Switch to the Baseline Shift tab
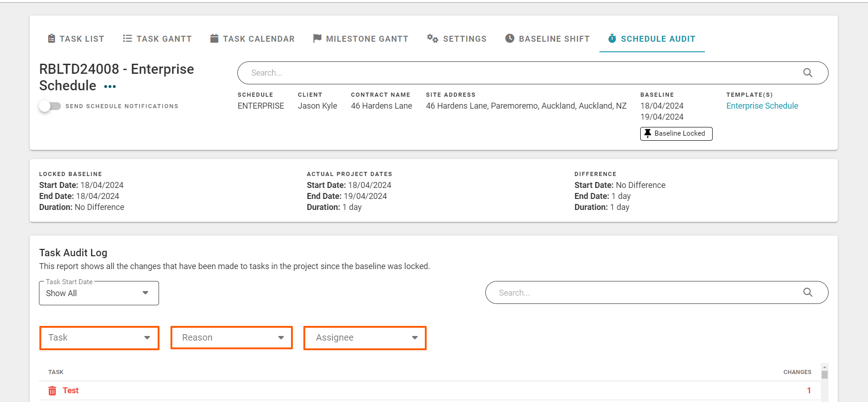The image size is (868, 402). pos(554,39)
